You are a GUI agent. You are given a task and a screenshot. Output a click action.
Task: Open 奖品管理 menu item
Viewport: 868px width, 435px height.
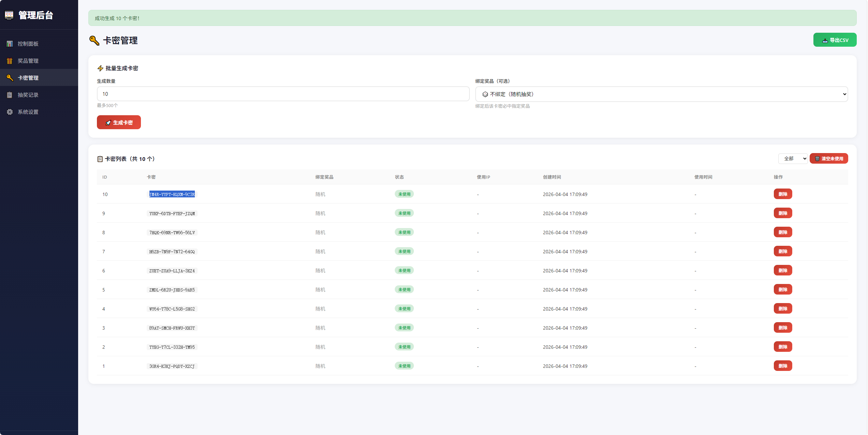tap(28, 61)
